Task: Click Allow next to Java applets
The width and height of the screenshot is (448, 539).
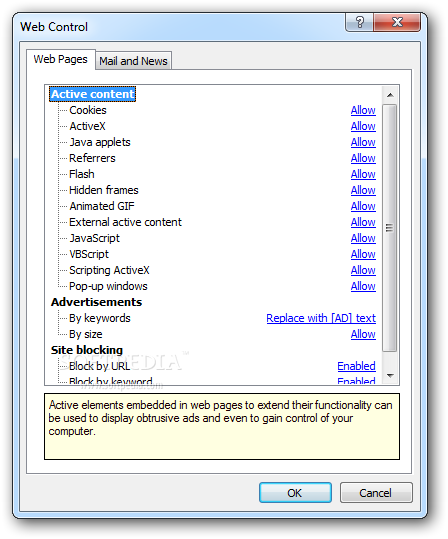Action: click(x=363, y=142)
